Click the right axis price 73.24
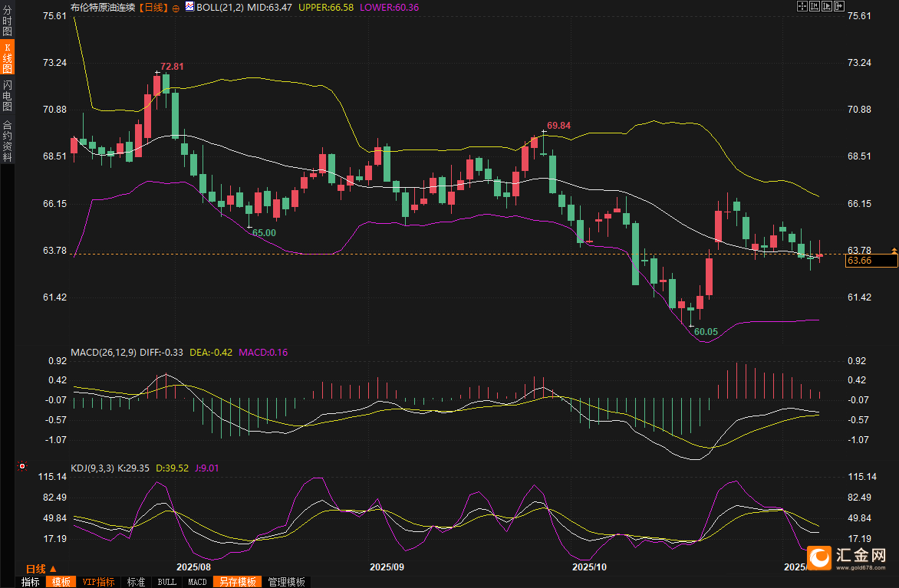This screenshot has height=588, width=899. tap(859, 62)
